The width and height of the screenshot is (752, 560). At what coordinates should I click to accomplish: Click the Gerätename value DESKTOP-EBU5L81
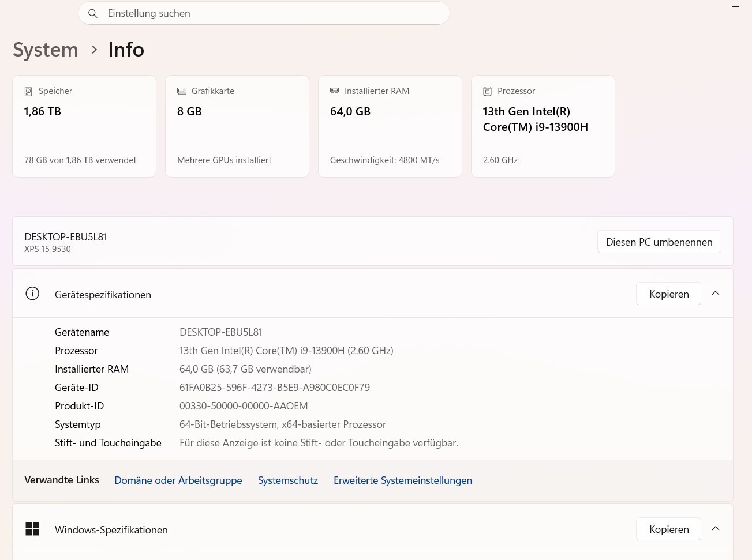[221, 332]
